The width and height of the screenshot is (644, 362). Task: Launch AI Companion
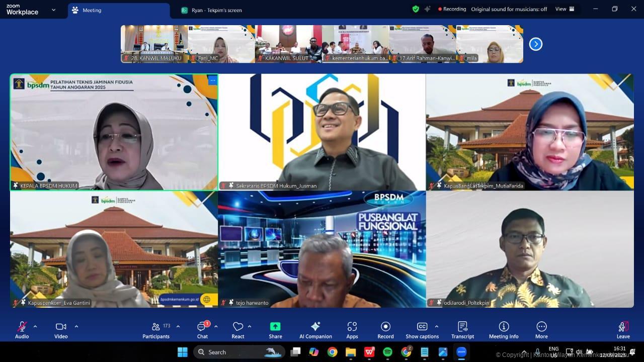(315, 329)
